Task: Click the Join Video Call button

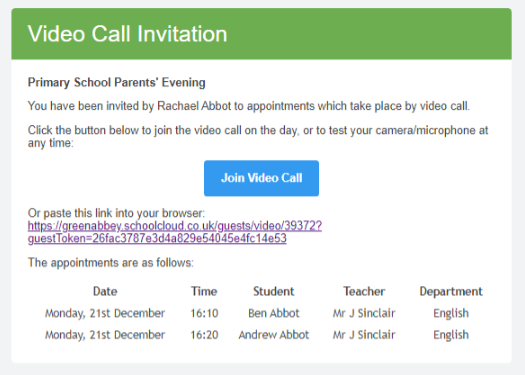Action: pos(261,178)
